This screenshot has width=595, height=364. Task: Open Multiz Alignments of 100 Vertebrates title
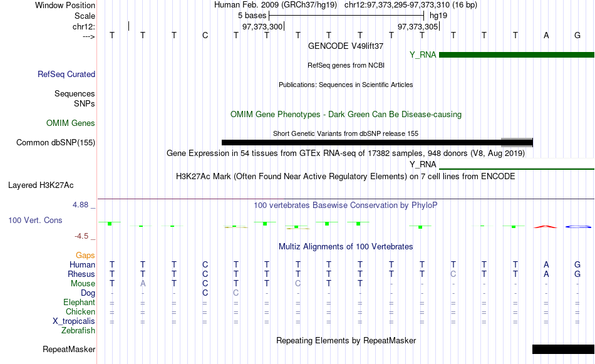[346, 247]
